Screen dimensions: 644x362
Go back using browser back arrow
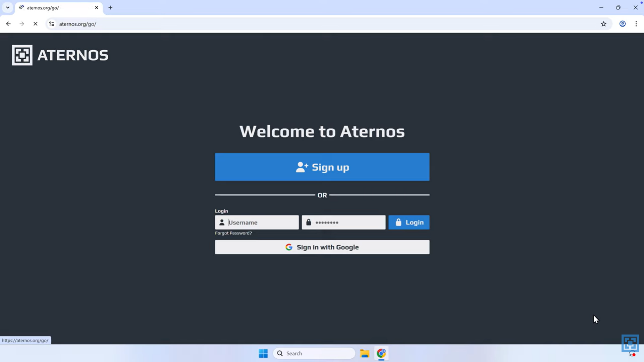pos(8,24)
